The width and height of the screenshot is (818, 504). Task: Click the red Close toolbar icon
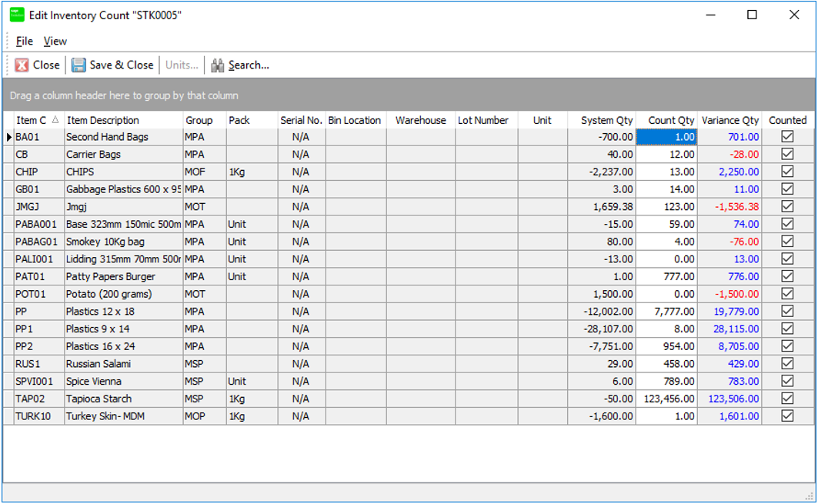tap(22, 65)
